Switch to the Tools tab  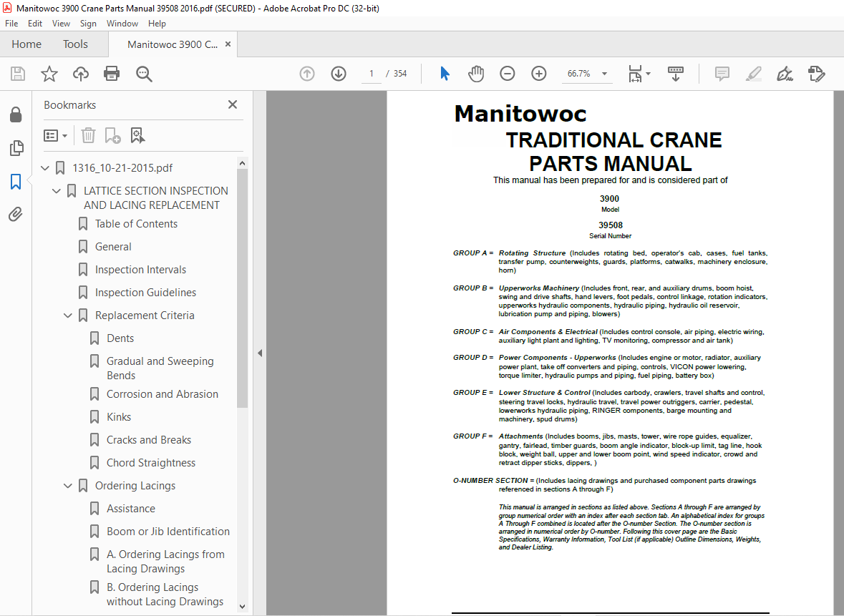pos(75,44)
